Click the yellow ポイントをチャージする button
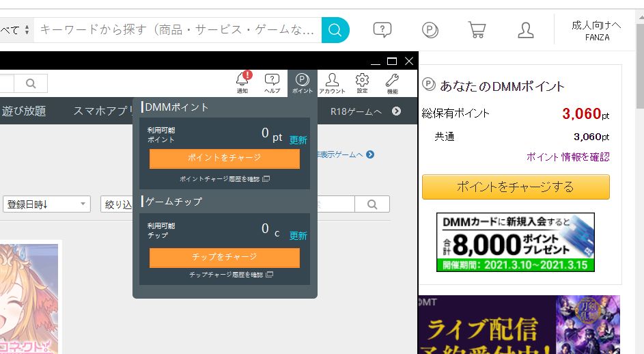644x354 pixels. pos(516,187)
